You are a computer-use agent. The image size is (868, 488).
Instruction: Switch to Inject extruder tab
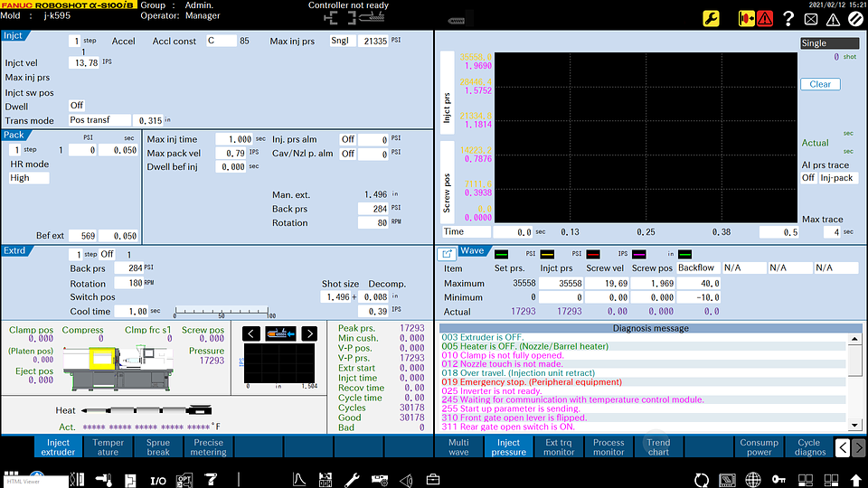click(58, 447)
